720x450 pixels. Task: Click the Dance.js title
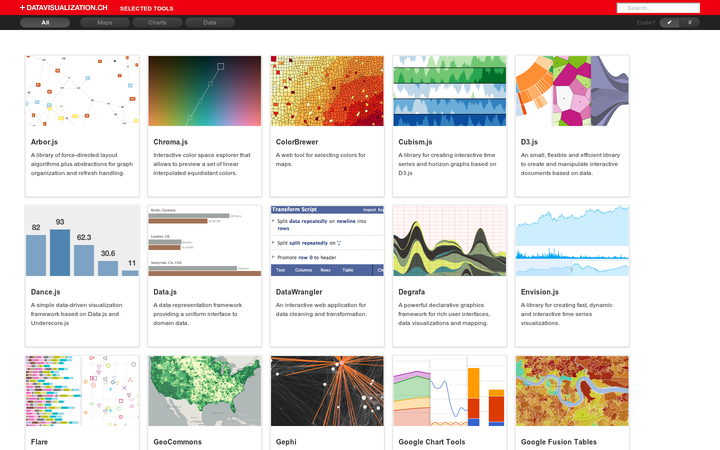(45, 292)
